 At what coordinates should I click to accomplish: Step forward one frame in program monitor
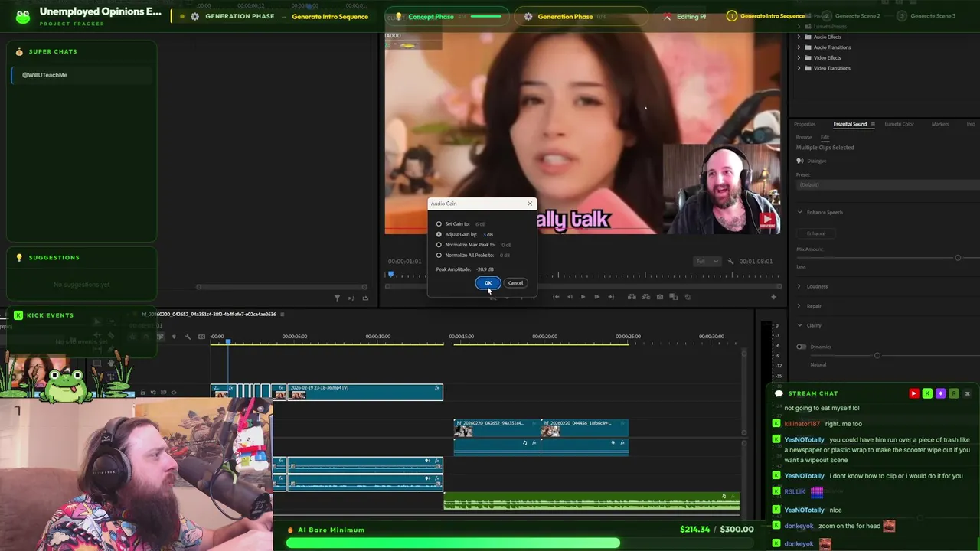596,297
